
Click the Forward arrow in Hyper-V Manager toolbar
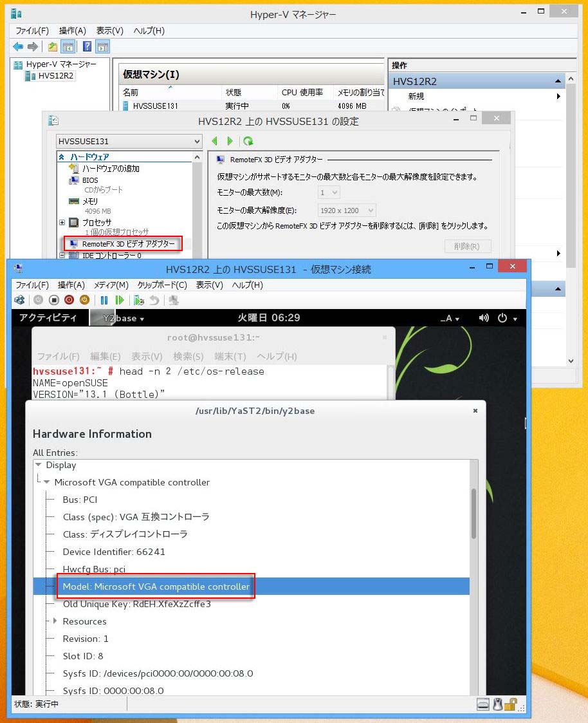[33, 46]
